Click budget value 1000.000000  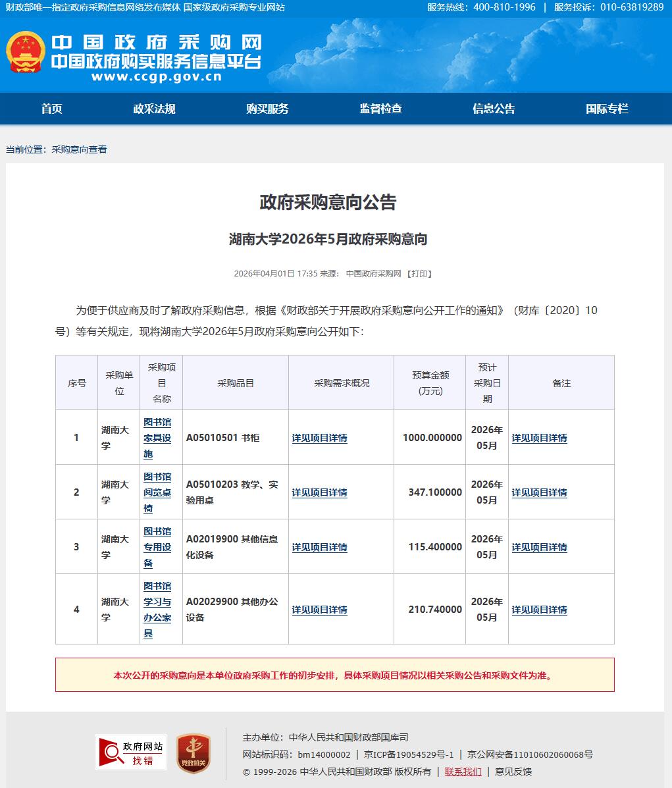point(432,438)
